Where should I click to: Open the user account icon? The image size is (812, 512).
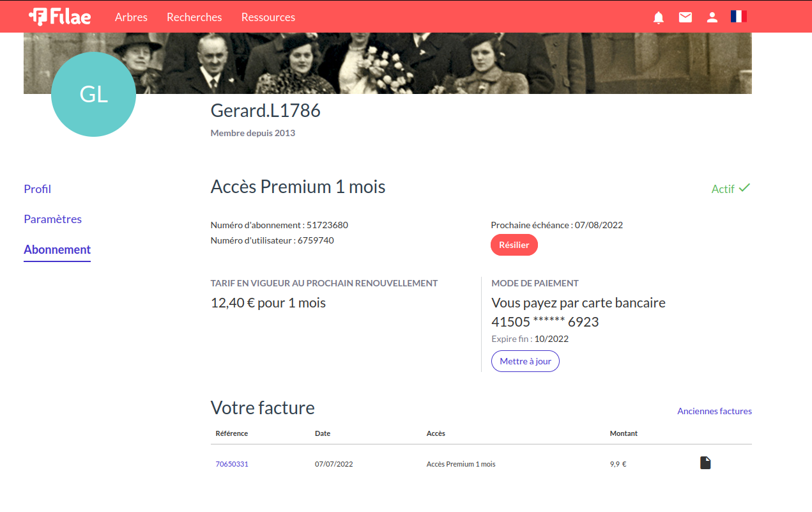click(712, 17)
